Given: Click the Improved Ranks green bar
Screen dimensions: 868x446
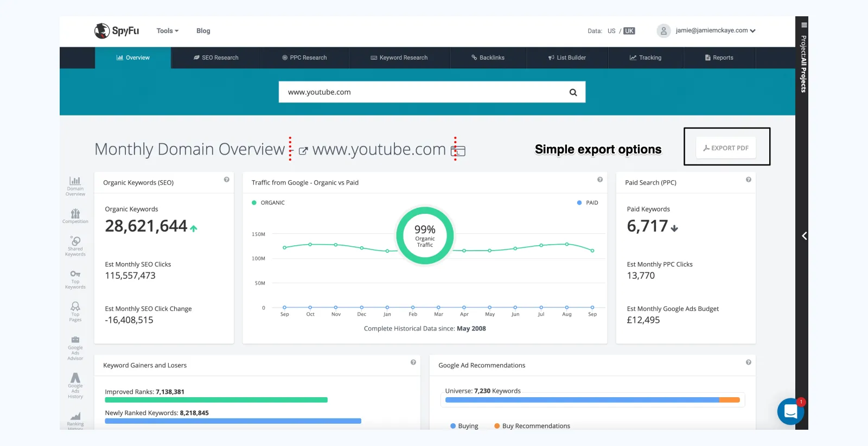Looking at the screenshot, I should click(x=216, y=400).
